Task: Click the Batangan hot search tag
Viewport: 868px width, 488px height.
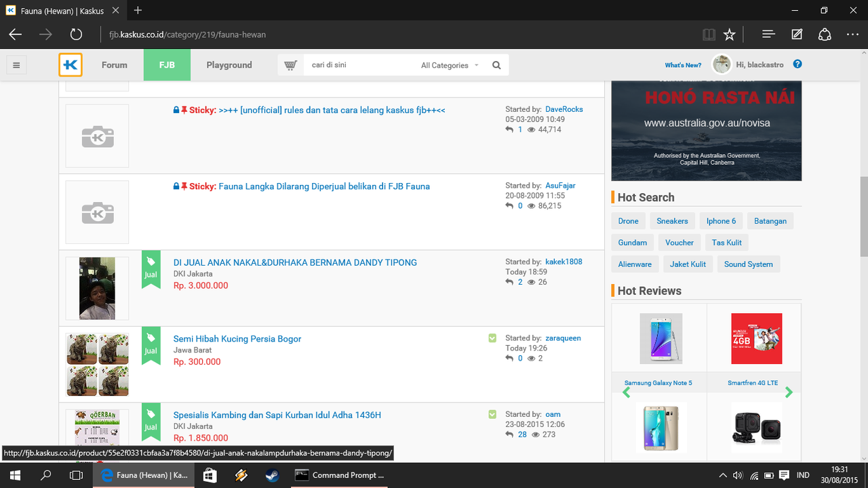Action: (770, 221)
